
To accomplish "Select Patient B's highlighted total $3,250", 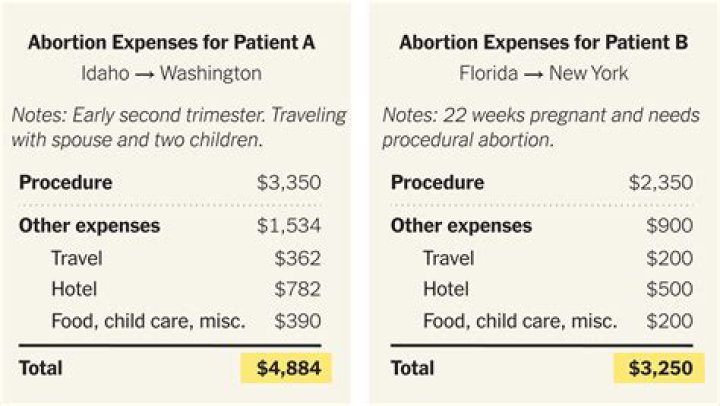I will 659,368.
